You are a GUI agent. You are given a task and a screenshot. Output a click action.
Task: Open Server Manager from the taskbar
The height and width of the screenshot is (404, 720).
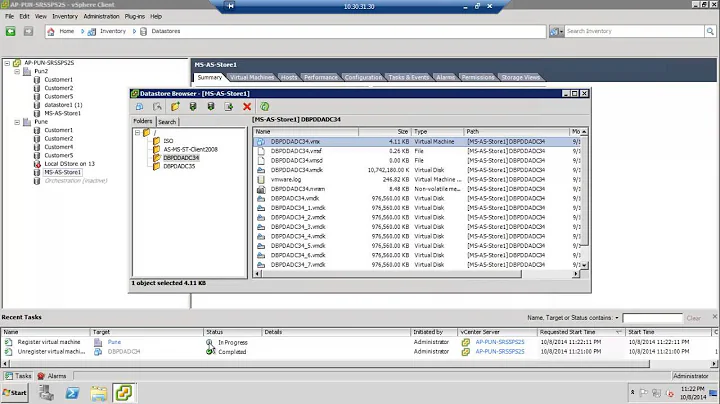46,393
